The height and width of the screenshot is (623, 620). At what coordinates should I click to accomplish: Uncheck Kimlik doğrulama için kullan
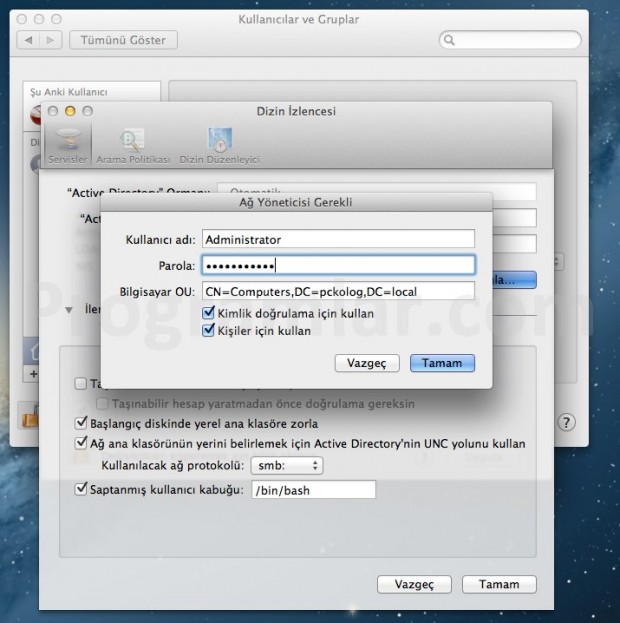[x=208, y=313]
